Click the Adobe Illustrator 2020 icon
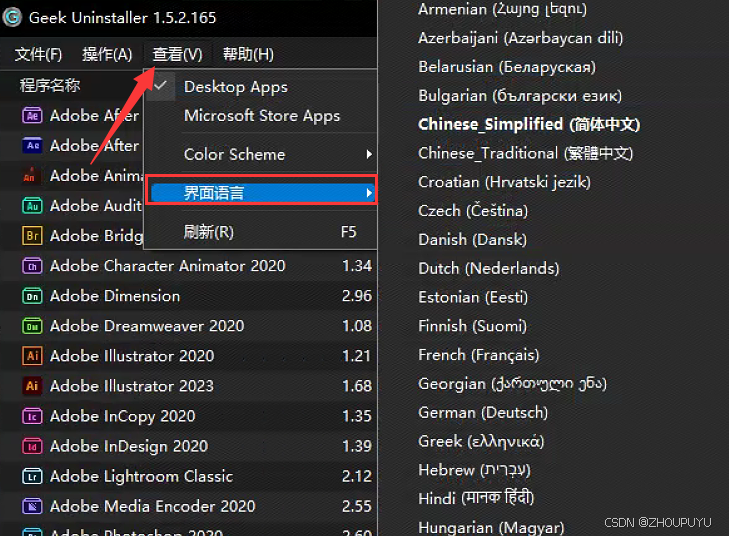 click(32, 356)
